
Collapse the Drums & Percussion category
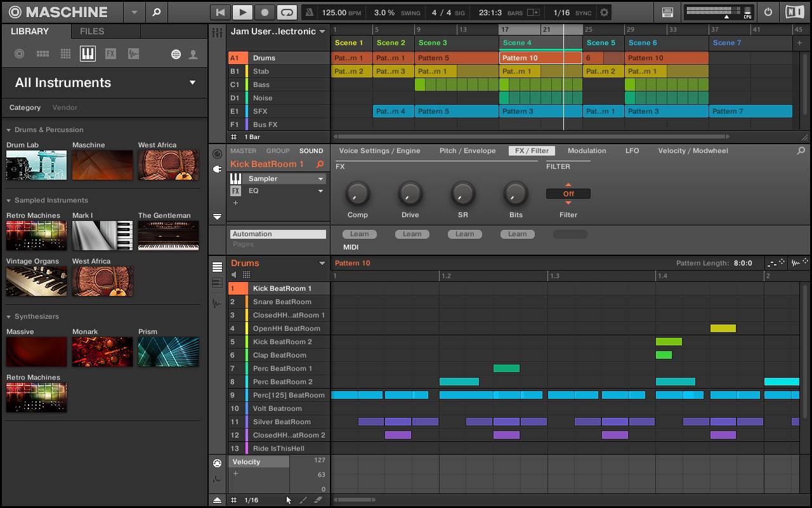coord(9,130)
